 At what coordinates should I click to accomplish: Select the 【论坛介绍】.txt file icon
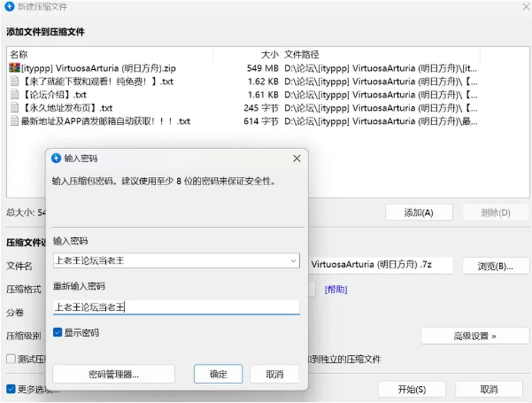coord(14,94)
